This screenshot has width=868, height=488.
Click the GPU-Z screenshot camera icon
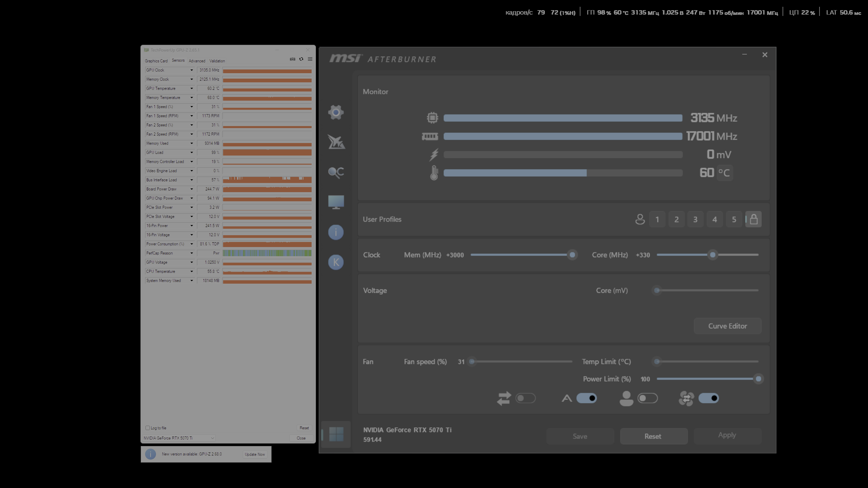293,59
